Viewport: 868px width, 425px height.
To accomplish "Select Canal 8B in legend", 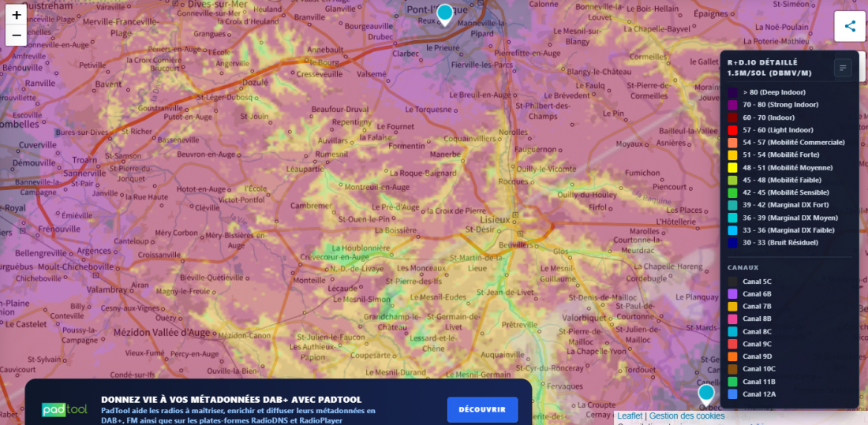I will pos(750,319).
